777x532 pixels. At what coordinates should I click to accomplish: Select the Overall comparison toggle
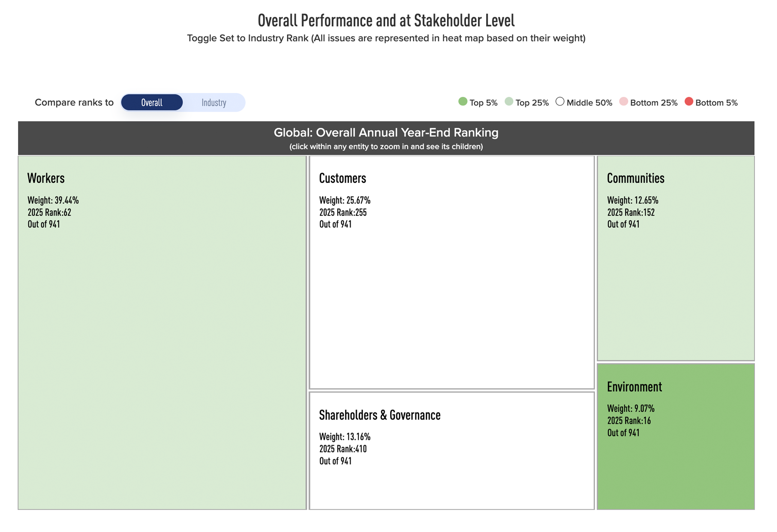152,103
